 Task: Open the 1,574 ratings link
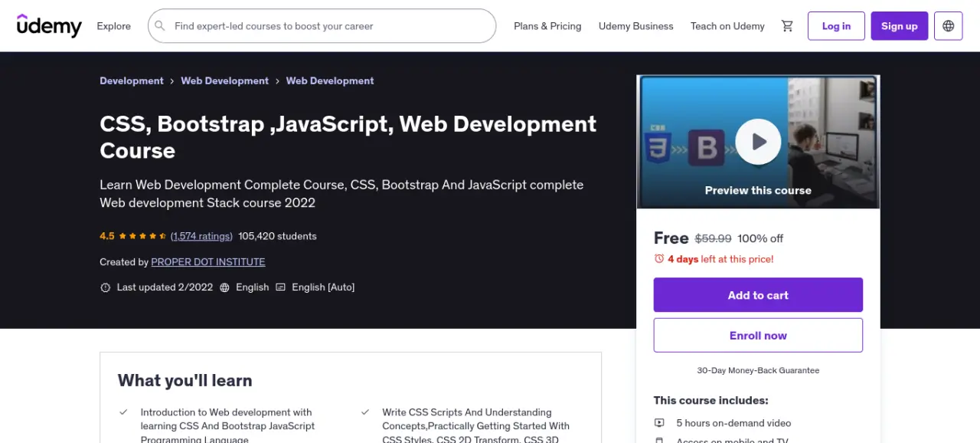coord(201,236)
